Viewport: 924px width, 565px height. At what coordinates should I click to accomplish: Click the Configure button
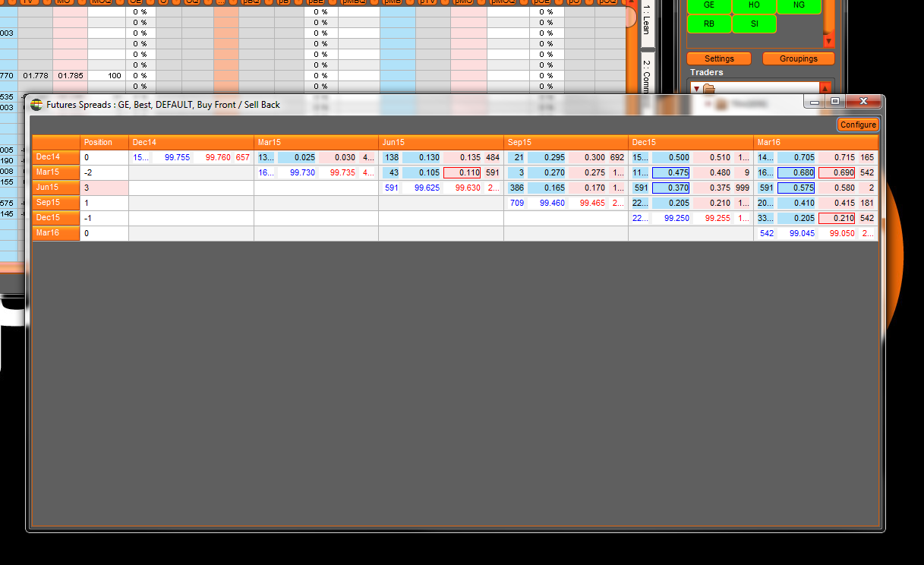coord(858,125)
